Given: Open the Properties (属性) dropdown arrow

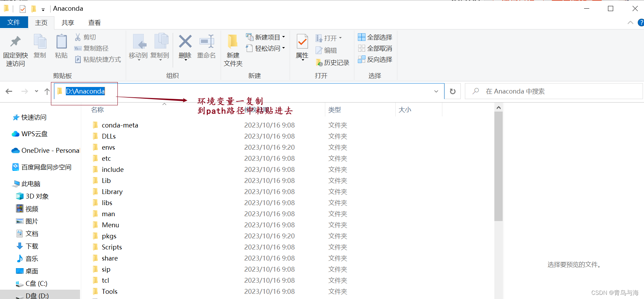Looking at the screenshot, I should click(302, 60).
